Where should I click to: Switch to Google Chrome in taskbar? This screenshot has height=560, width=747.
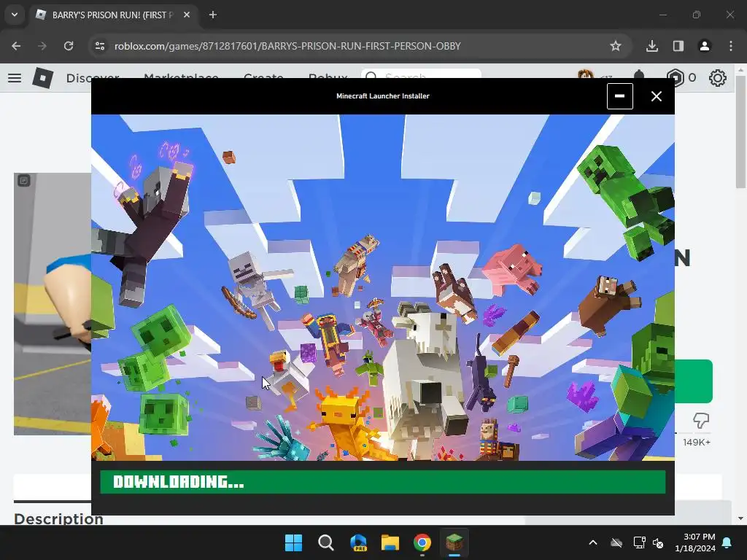(x=422, y=542)
